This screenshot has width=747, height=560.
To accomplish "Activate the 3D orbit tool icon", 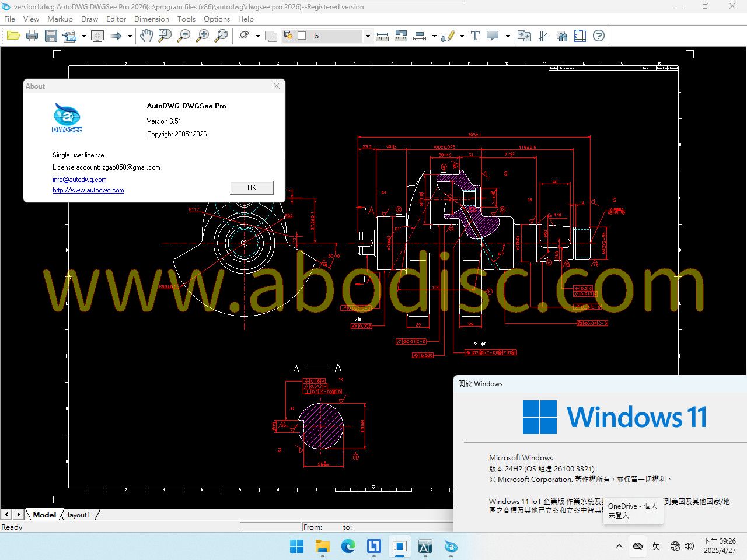I will click(x=244, y=36).
